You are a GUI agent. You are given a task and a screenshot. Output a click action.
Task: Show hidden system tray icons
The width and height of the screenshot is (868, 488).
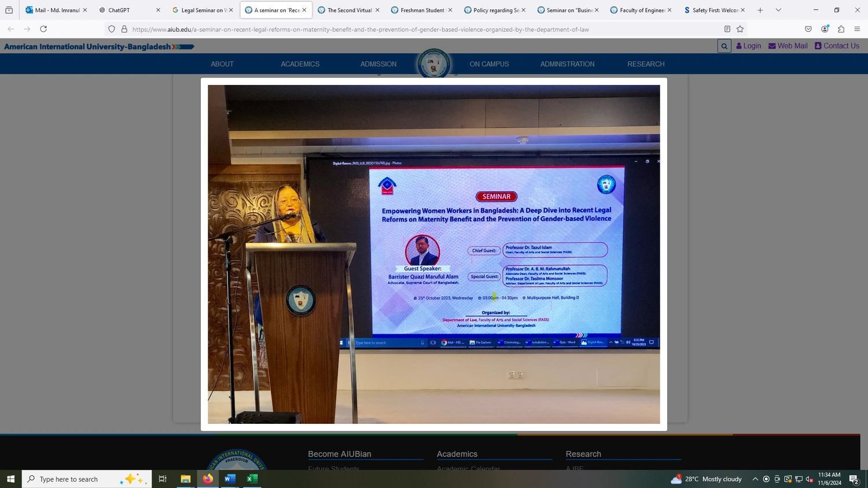coord(755,479)
